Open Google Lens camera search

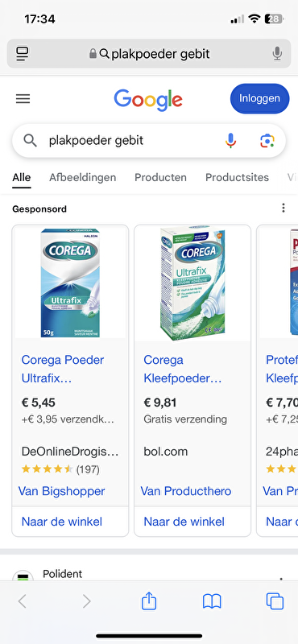pyautogui.click(x=267, y=140)
